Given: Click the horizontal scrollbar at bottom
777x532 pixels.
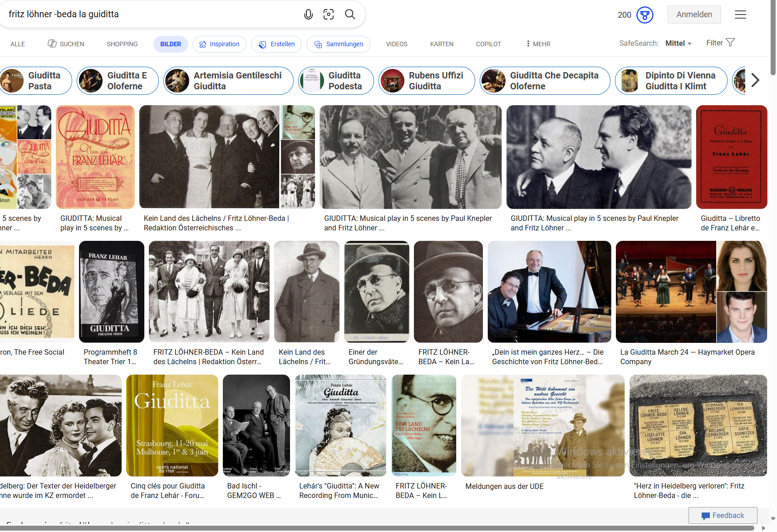Looking at the screenshot, I should click(377, 528).
